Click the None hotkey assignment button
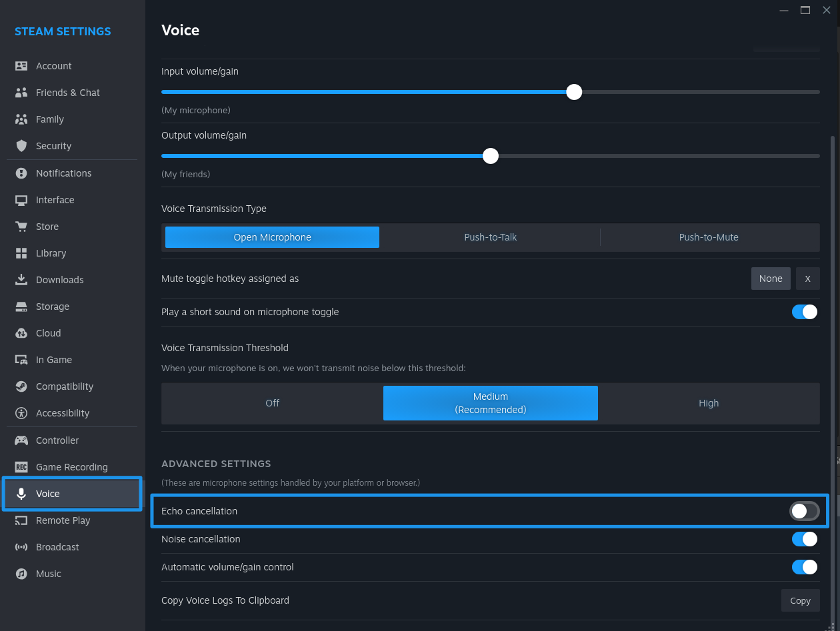 tap(771, 279)
